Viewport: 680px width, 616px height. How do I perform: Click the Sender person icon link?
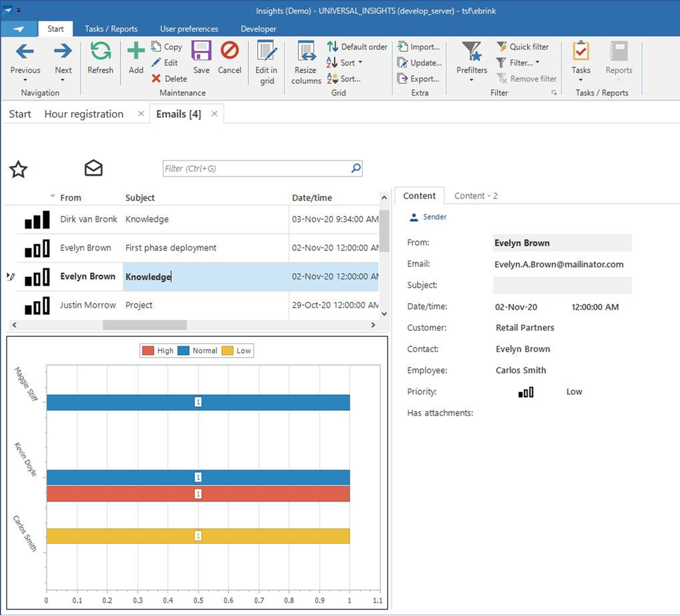(x=428, y=216)
